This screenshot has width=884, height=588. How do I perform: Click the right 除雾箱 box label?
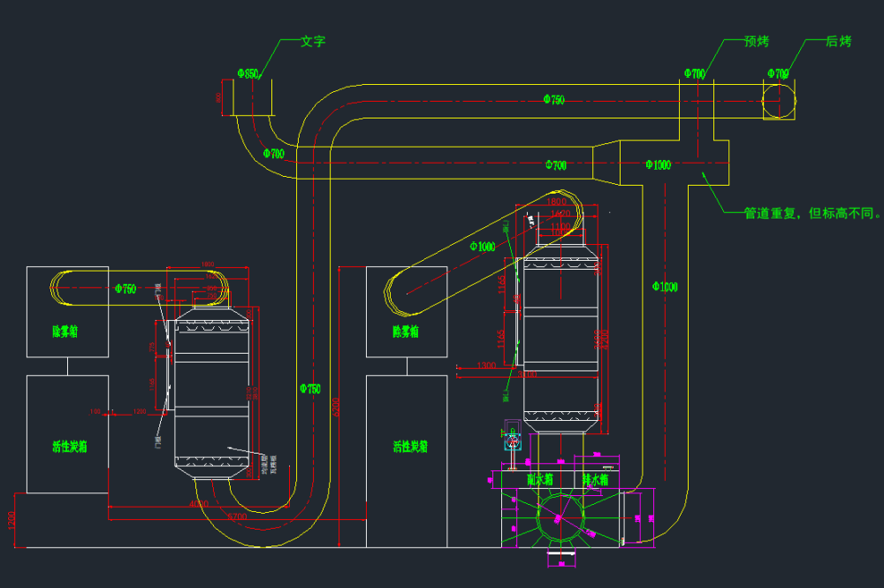click(406, 332)
